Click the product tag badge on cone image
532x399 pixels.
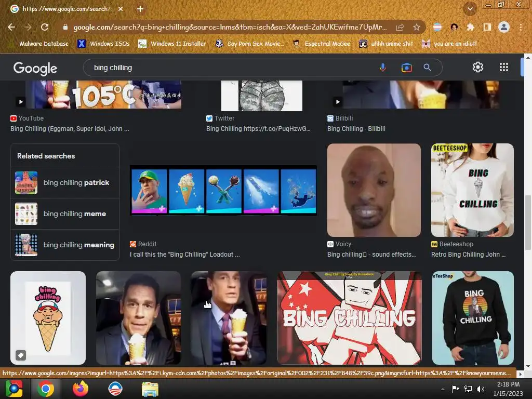click(x=21, y=355)
